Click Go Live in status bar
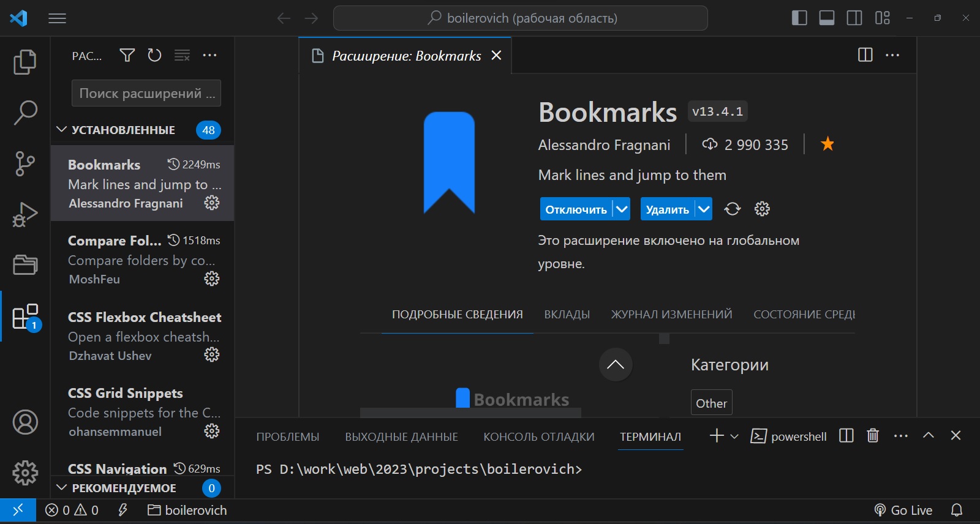 (x=903, y=511)
